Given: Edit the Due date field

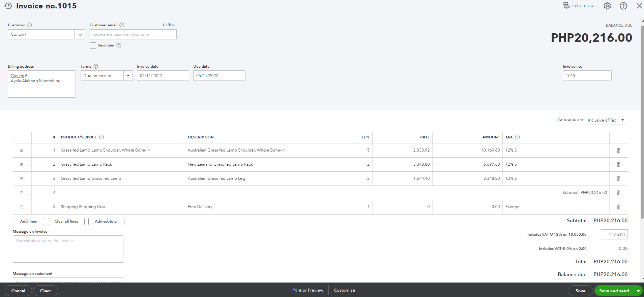Looking at the screenshot, I should (219, 75).
